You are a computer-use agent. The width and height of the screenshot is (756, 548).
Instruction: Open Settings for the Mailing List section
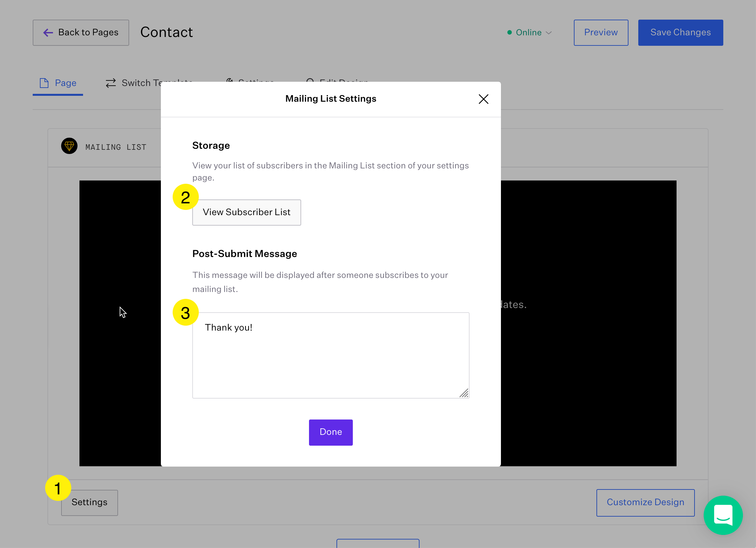(x=89, y=502)
